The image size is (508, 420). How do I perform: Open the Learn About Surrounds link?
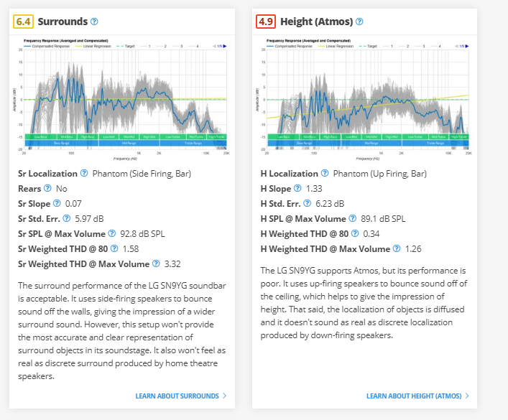pyautogui.click(x=180, y=396)
